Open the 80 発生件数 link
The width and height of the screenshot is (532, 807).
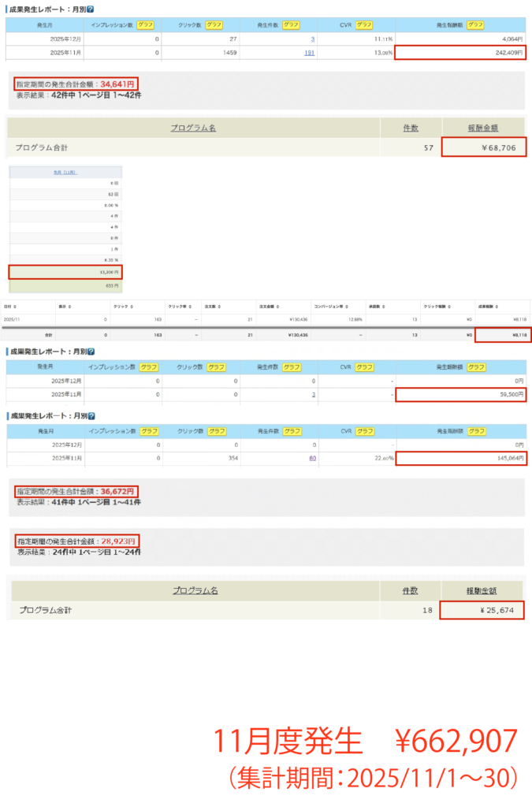(x=312, y=459)
